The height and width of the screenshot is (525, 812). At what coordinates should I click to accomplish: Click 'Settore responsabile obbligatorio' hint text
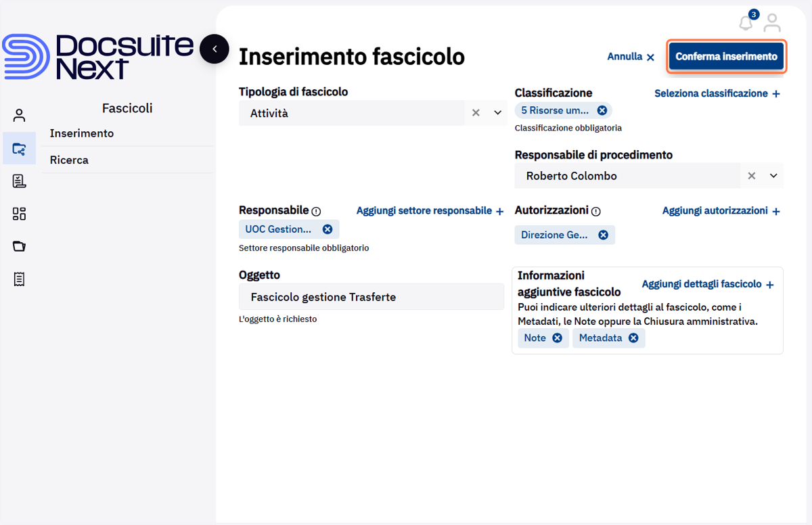coord(304,248)
